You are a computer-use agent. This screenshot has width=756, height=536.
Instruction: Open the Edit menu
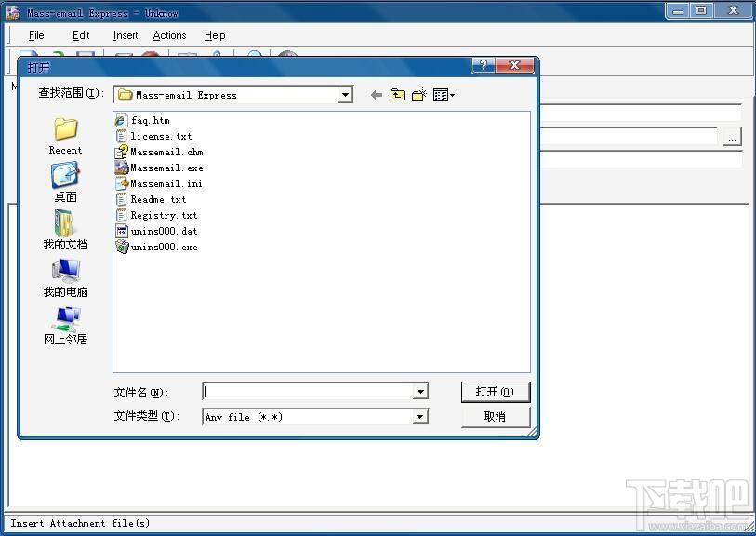tap(81, 35)
